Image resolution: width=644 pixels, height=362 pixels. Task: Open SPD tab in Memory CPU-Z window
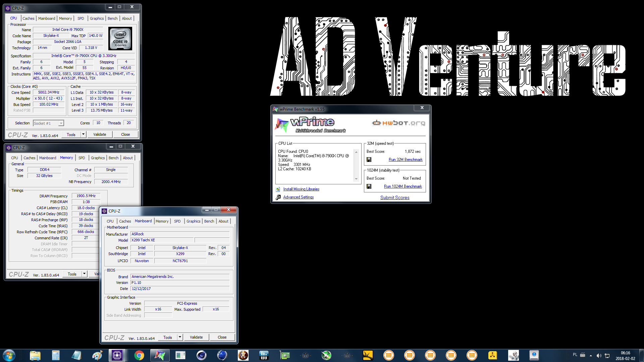(82, 158)
